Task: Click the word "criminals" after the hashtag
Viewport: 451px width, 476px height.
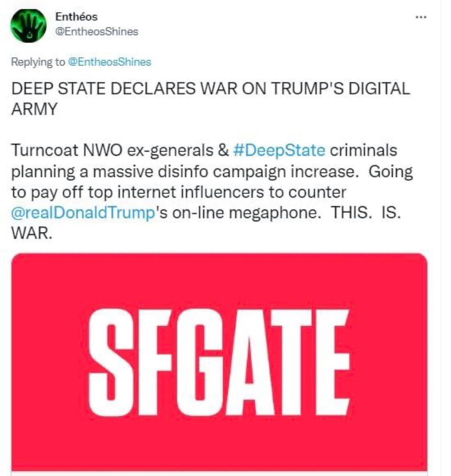Action: (364, 150)
